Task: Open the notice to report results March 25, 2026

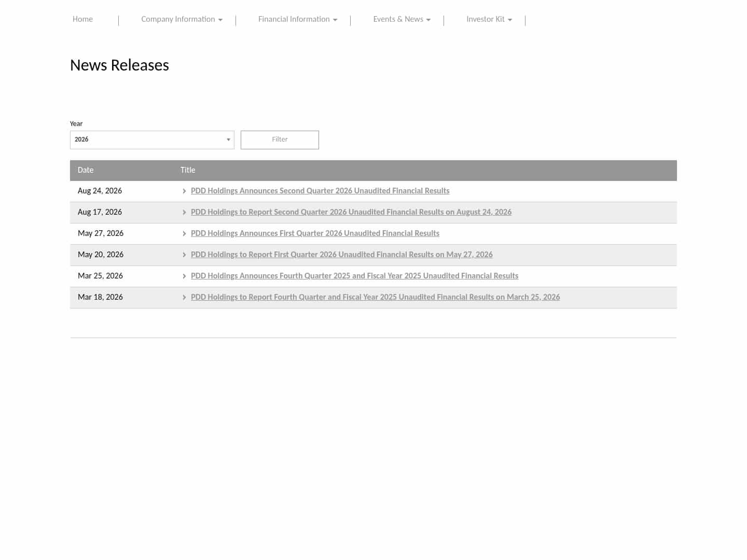Action: (x=375, y=297)
